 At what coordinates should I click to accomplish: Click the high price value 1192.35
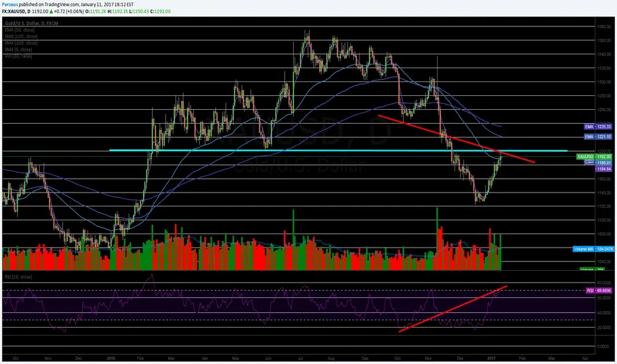click(x=120, y=11)
